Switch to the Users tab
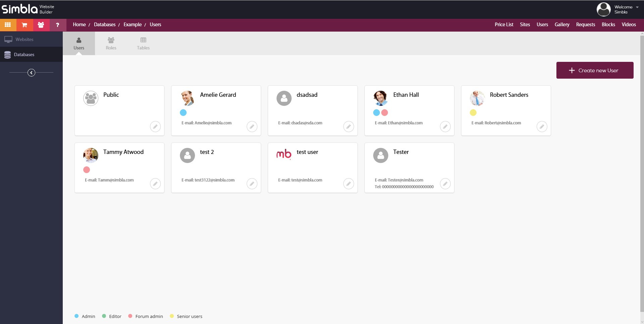The width and height of the screenshot is (644, 324). (x=79, y=43)
